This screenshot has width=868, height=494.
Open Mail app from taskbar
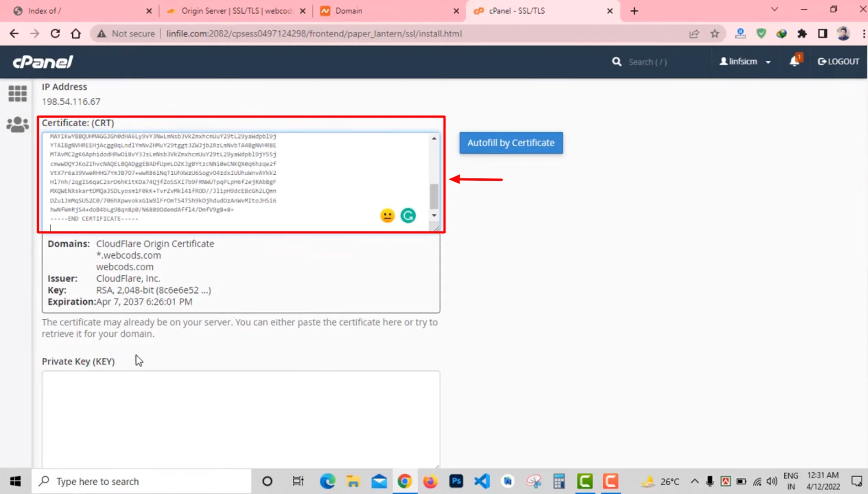pos(379,481)
